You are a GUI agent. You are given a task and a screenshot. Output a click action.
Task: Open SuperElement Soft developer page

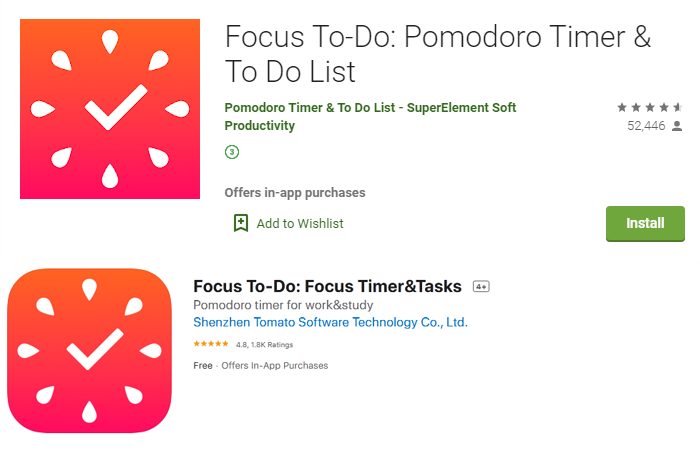coord(370,108)
